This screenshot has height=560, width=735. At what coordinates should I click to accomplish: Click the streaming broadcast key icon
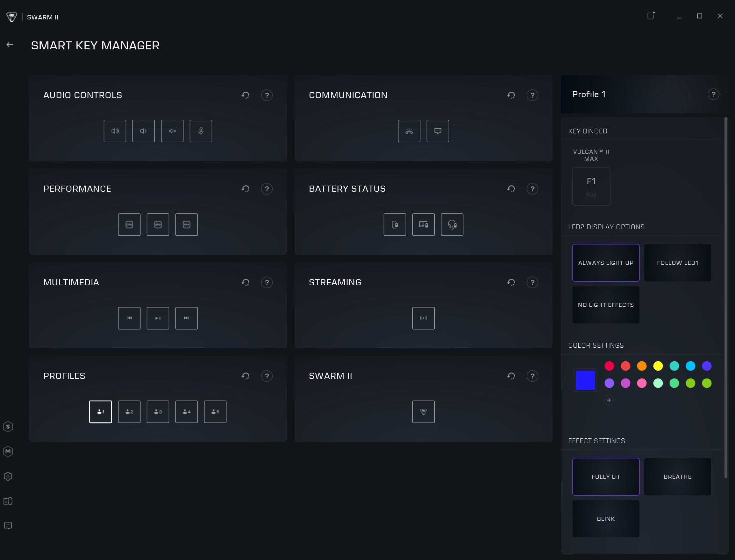(x=423, y=318)
